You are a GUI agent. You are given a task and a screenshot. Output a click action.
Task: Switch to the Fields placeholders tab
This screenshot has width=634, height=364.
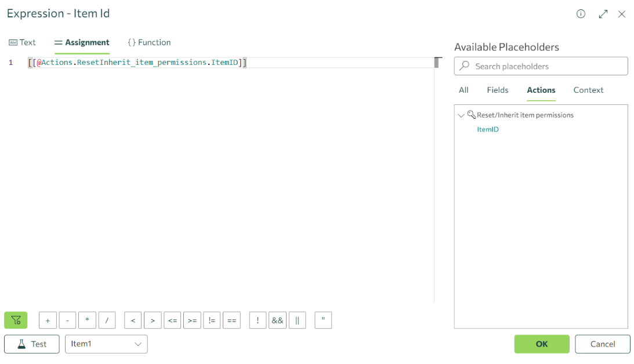point(497,90)
